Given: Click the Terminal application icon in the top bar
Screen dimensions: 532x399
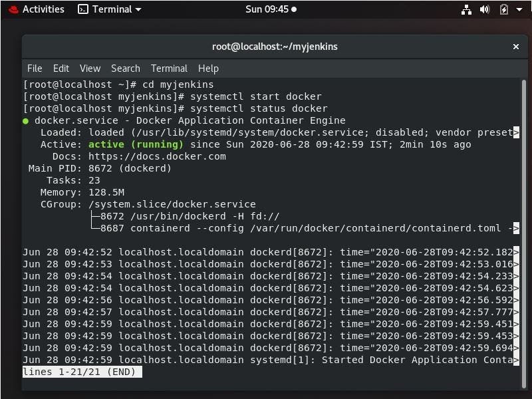Looking at the screenshot, I should pyautogui.click(x=83, y=9).
